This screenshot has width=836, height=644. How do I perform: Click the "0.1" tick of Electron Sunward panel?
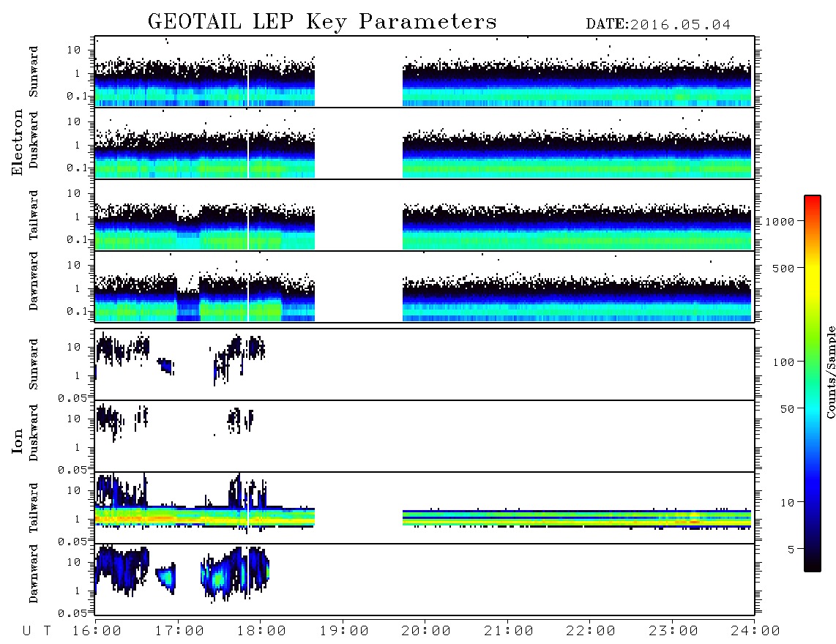[x=77, y=97]
